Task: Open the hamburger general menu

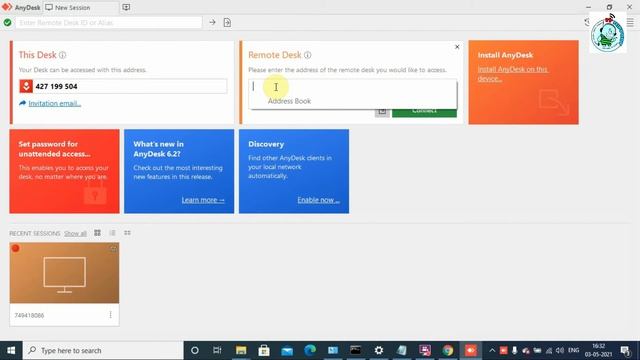Action: [630, 23]
